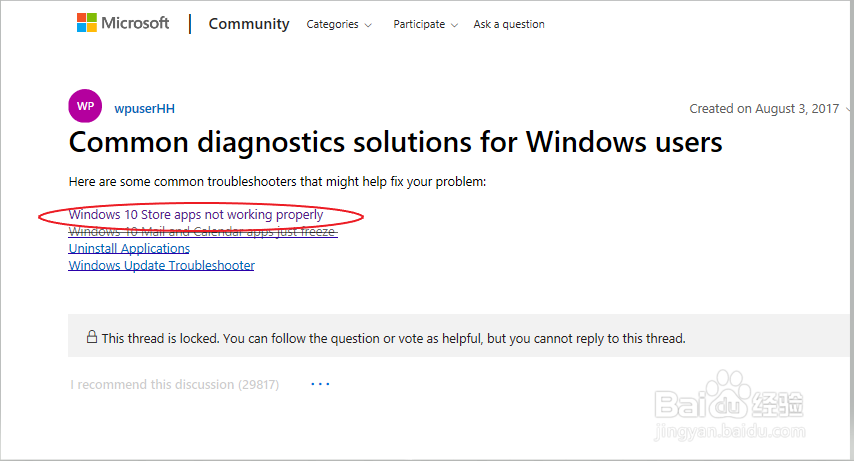This screenshot has height=461, width=854.
Task: Click the thread locked padlock icon
Action: click(91, 338)
